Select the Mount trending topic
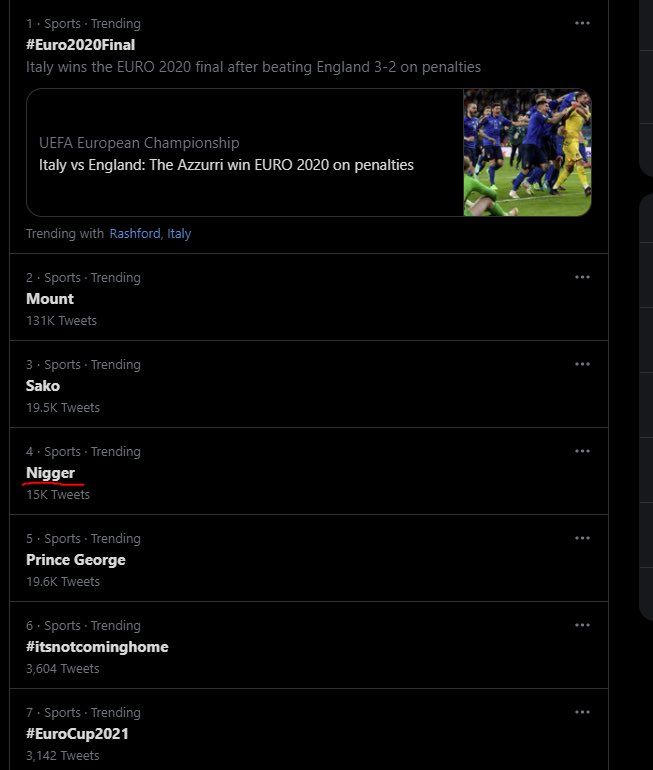Image resolution: width=653 pixels, height=770 pixels. (x=50, y=299)
